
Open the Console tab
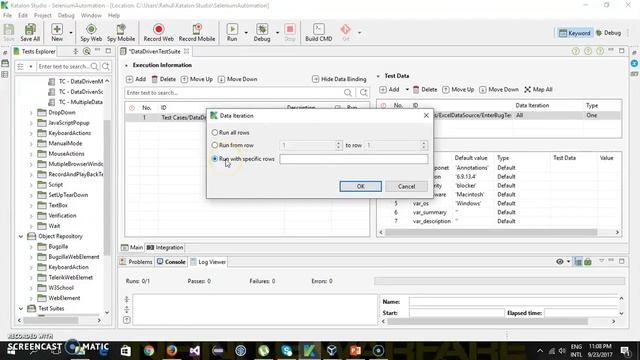coord(171,262)
